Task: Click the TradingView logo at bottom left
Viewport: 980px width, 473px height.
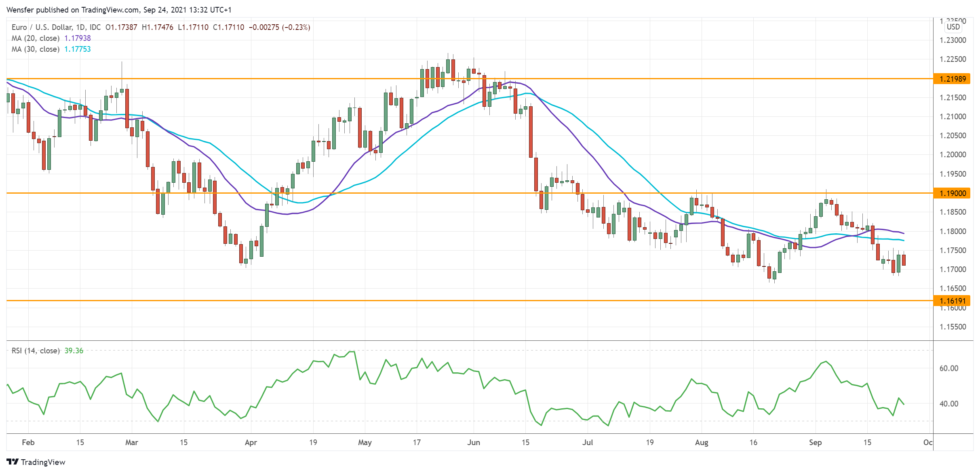Action: pos(36,462)
